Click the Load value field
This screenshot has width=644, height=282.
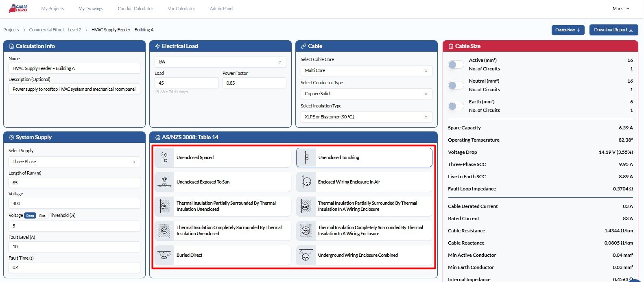click(186, 83)
